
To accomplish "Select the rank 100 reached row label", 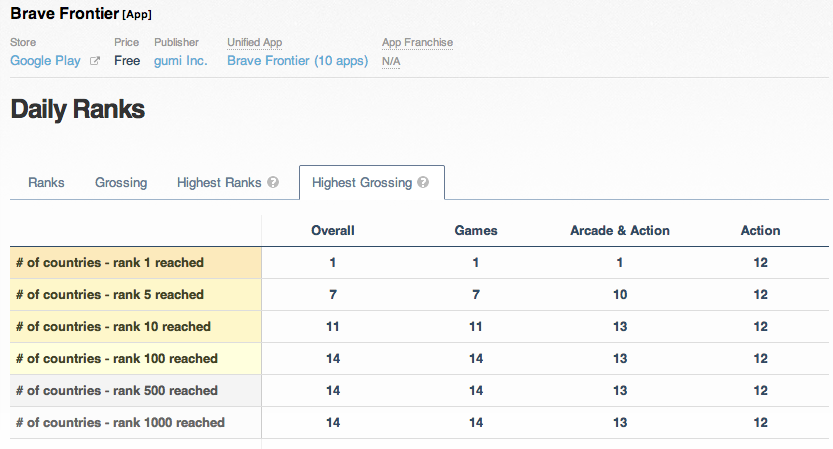I will click(x=135, y=358).
